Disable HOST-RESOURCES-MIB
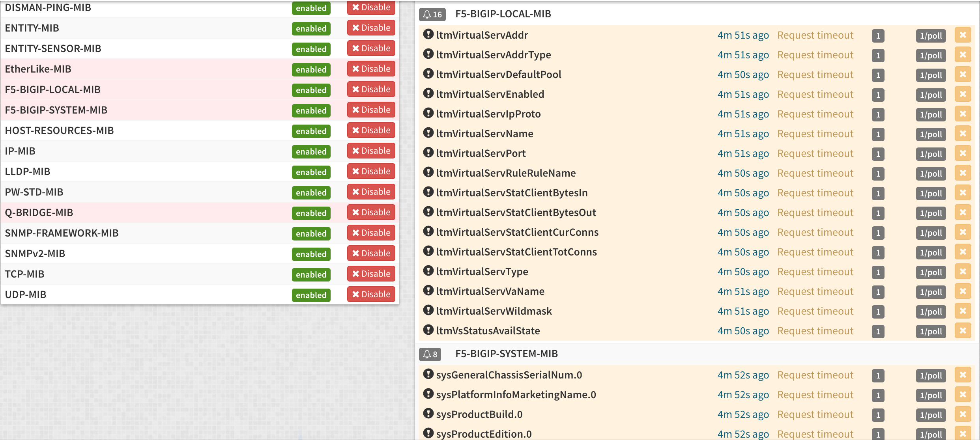The image size is (980, 440). click(371, 131)
